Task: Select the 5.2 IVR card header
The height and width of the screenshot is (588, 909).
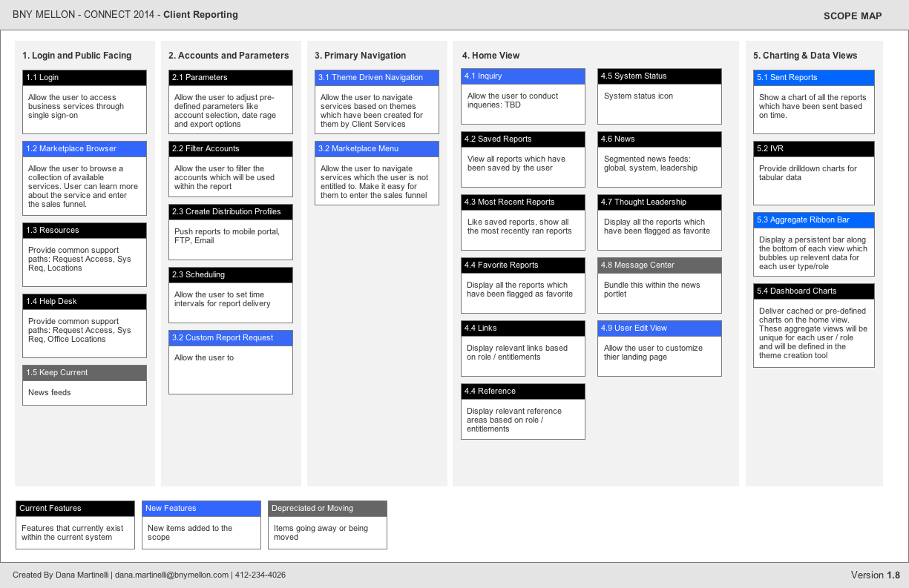Action: (x=814, y=149)
